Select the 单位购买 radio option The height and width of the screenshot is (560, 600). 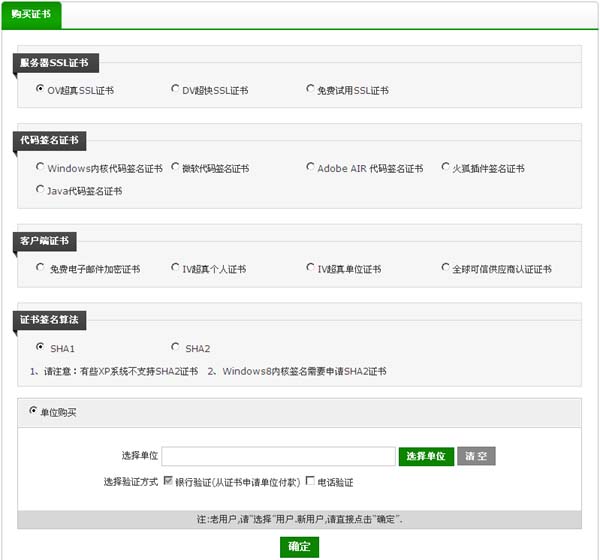click(x=33, y=411)
